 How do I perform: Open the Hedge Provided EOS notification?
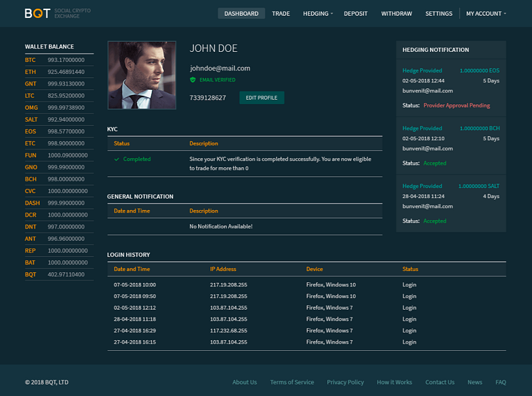(x=451, y=88)
